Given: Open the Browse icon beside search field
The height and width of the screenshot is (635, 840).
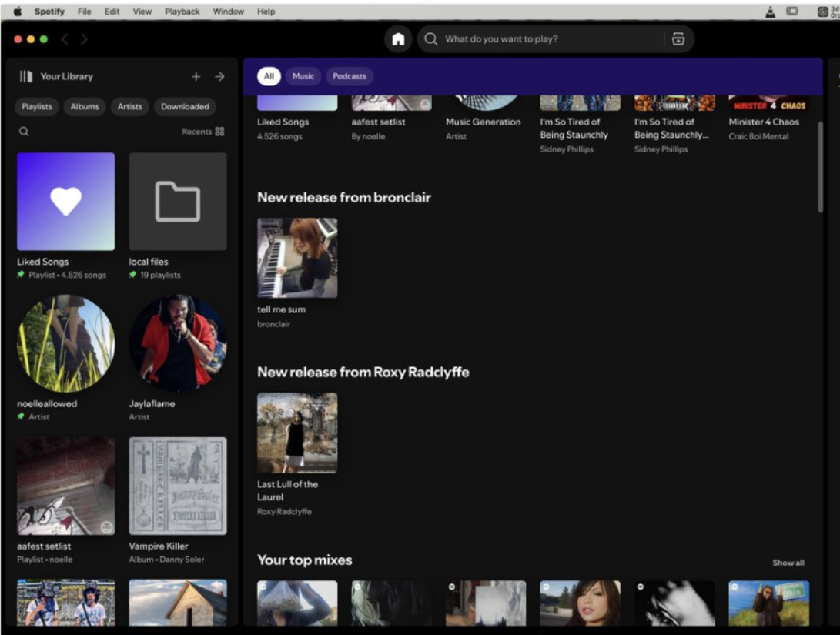Looking at the screenshot, I should pos(678,39).
